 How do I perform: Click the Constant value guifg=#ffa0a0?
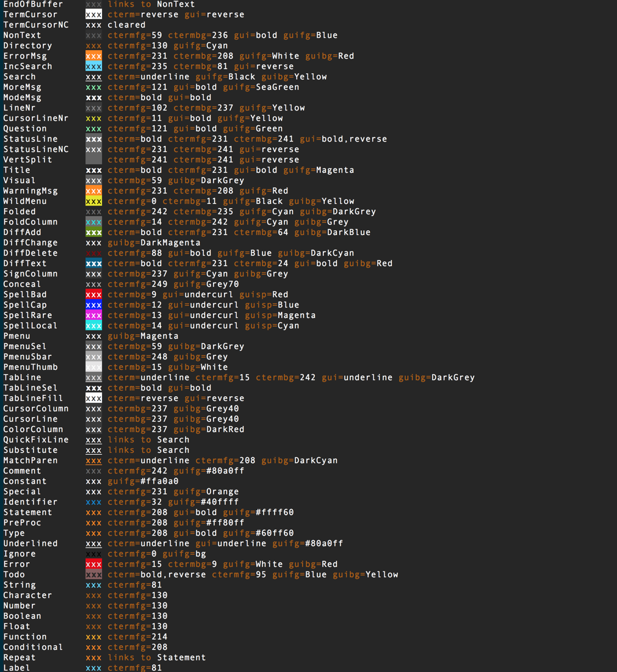click(x=143, y=482)
